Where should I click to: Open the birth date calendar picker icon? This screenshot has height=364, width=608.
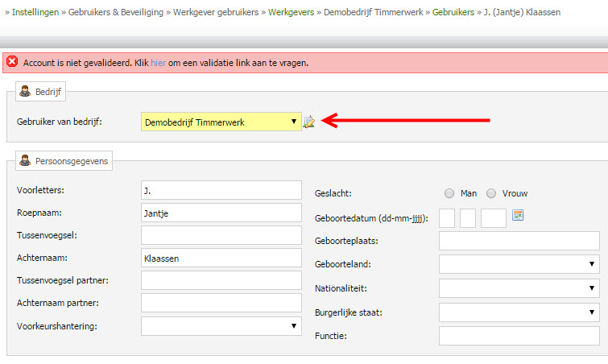coord(518,215)
